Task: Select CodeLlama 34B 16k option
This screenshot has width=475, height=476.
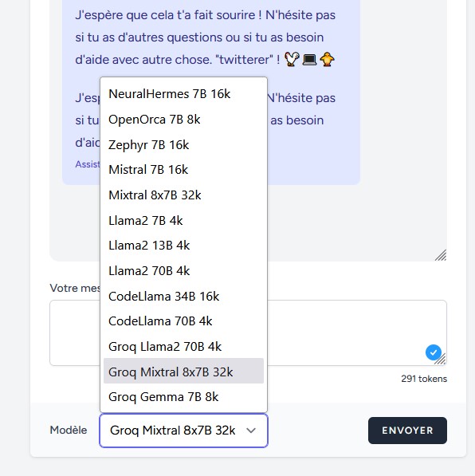Action: (183, 297)
